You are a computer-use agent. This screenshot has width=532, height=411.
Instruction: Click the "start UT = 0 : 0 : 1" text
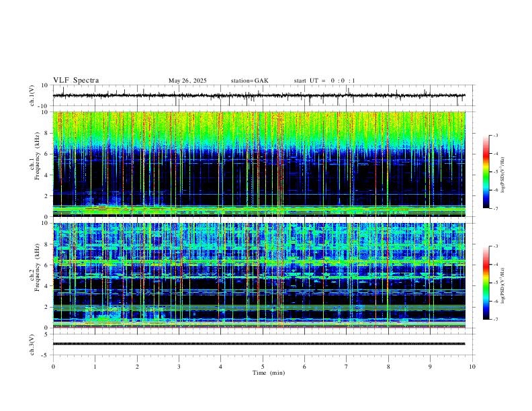click(324, 81)
